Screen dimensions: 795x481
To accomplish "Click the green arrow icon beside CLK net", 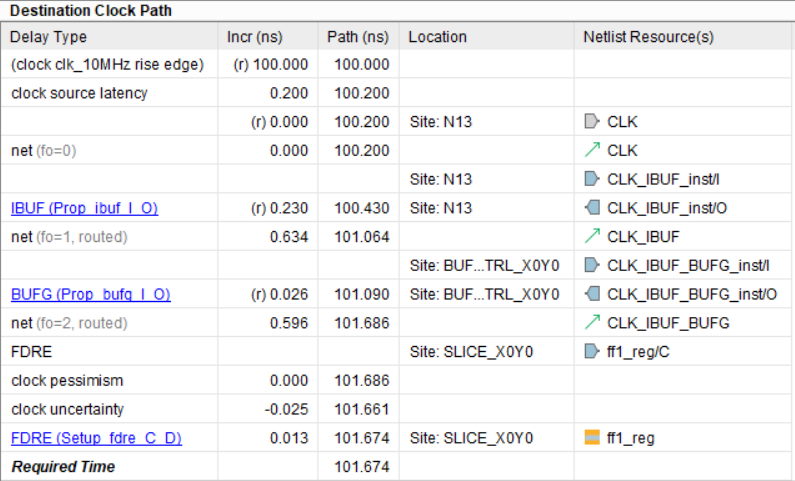I will point(592,151).
